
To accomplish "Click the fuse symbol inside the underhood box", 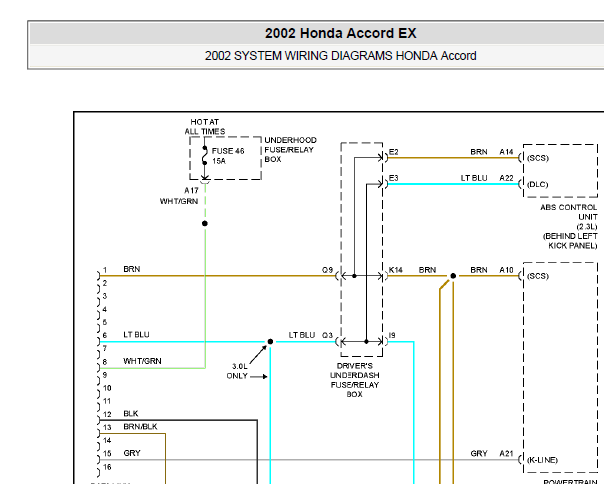I will pyautogui.click(x=205, y=156).
